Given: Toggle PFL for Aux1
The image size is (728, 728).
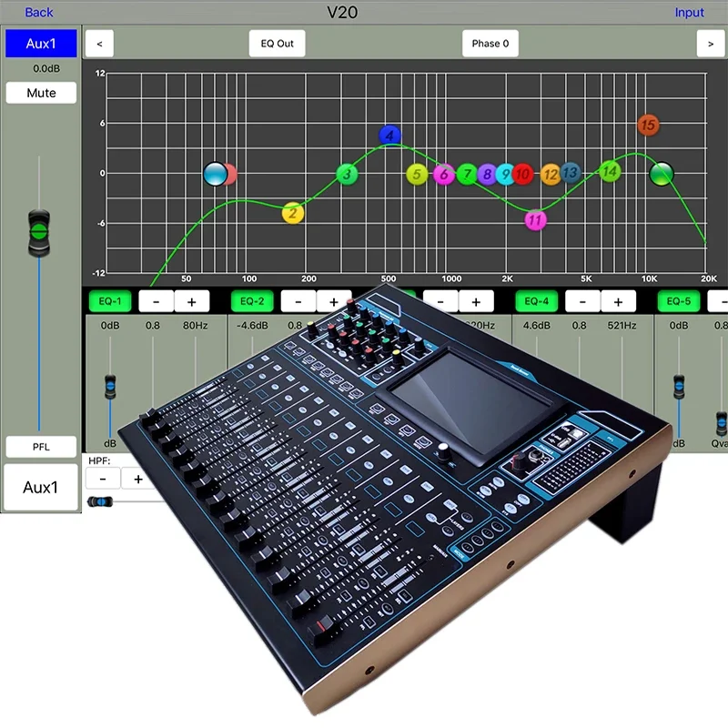Looking at the screenshot, I should pyautogui.click(x=41, y=447).
